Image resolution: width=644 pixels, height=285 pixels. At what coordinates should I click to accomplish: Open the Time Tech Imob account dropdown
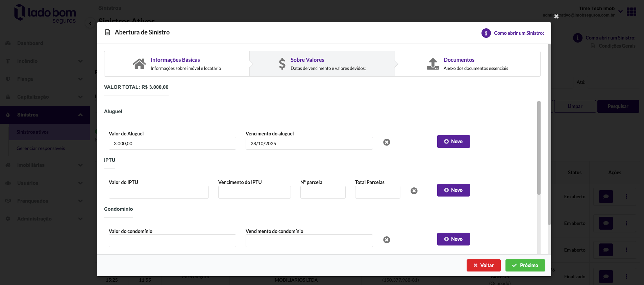click(x=621, y=11)
